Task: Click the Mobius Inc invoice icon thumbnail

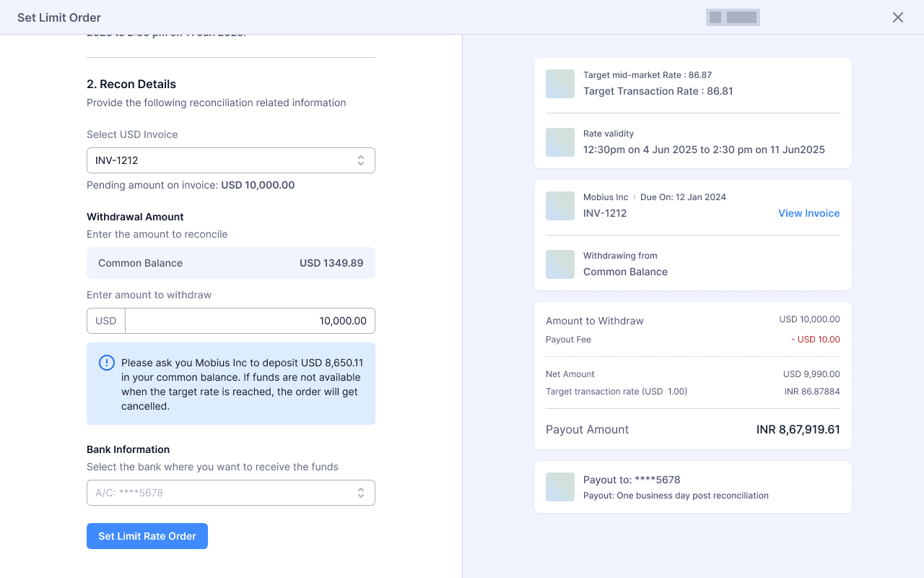Action: click(560, 206)
